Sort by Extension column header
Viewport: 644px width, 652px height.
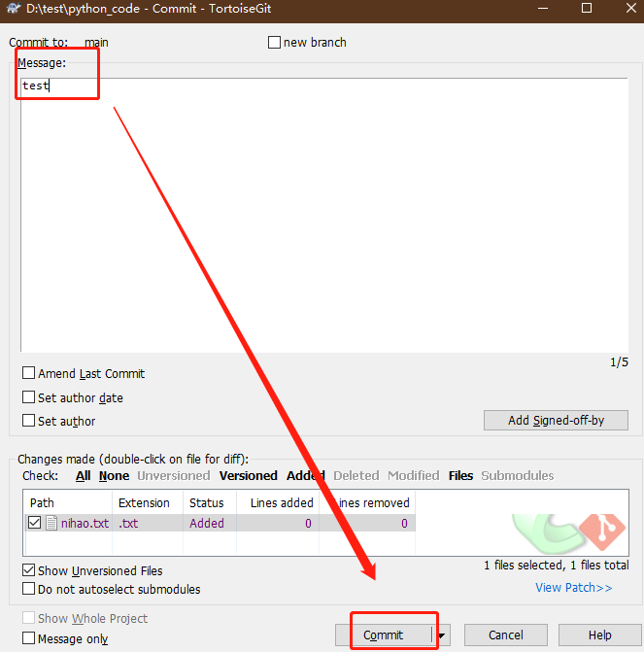tap(148, 502)
